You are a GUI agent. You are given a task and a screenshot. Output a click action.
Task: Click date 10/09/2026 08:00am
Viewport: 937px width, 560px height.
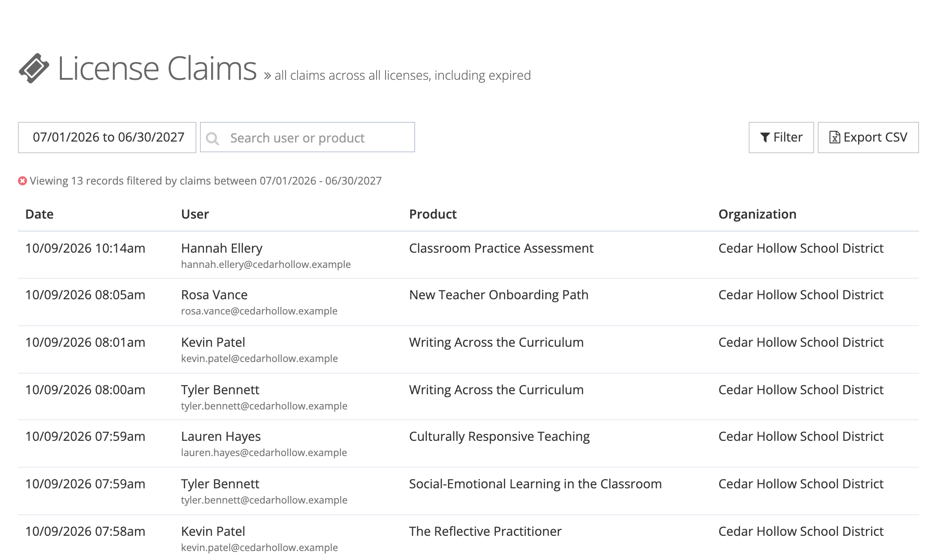[x=85, y=390]
